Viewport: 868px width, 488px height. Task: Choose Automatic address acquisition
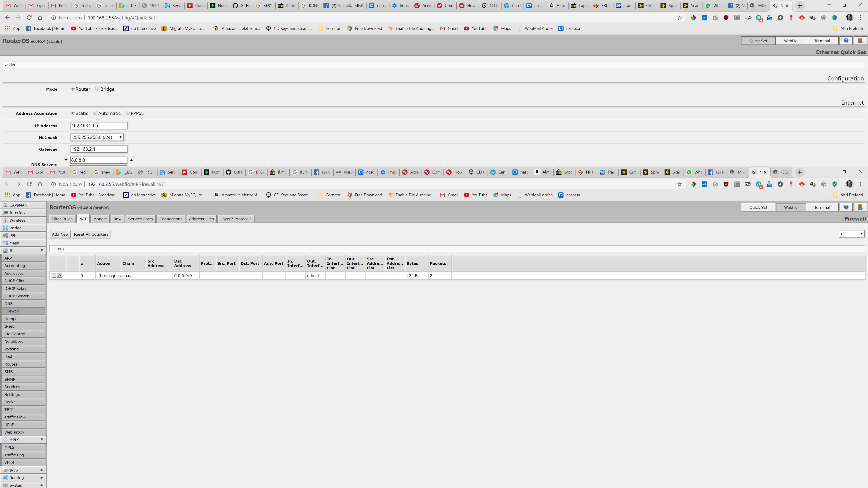[95, 113]
